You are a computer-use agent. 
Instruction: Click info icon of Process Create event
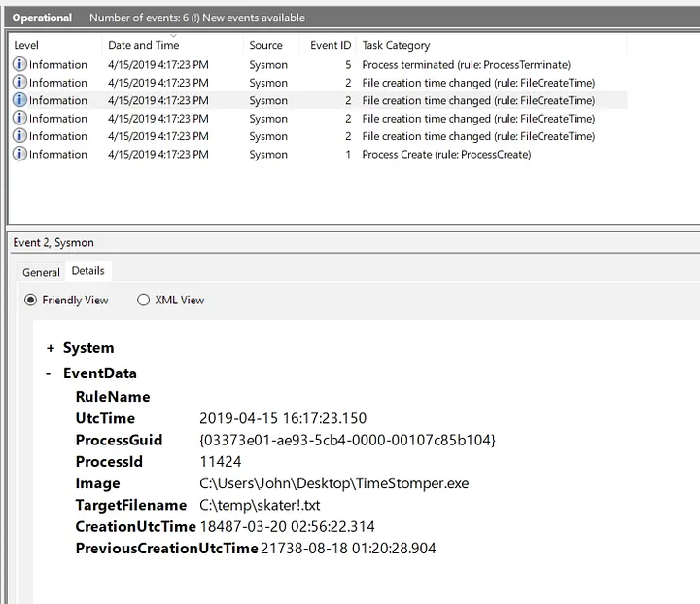click(x=19, y=154)
